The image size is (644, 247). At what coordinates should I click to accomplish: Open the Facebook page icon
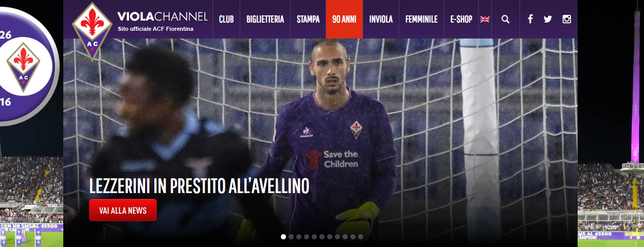530,19
